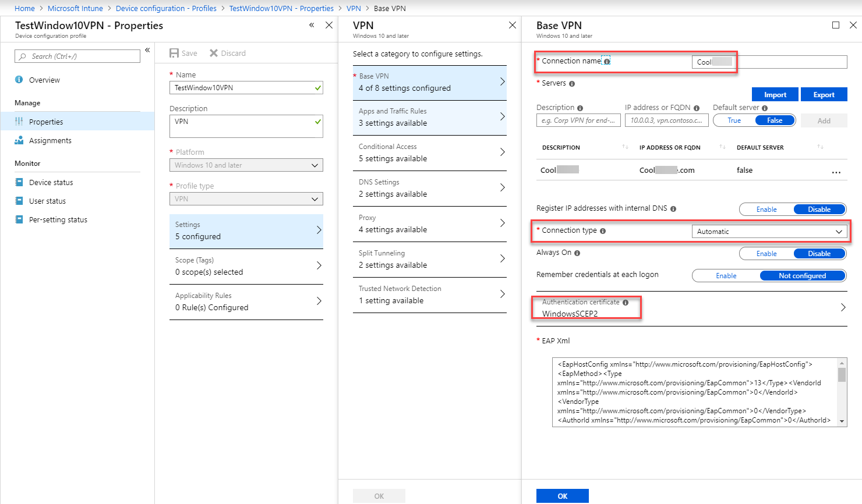Sort by IP ADDRESS OR FQDN arrows

pos(722,147)
